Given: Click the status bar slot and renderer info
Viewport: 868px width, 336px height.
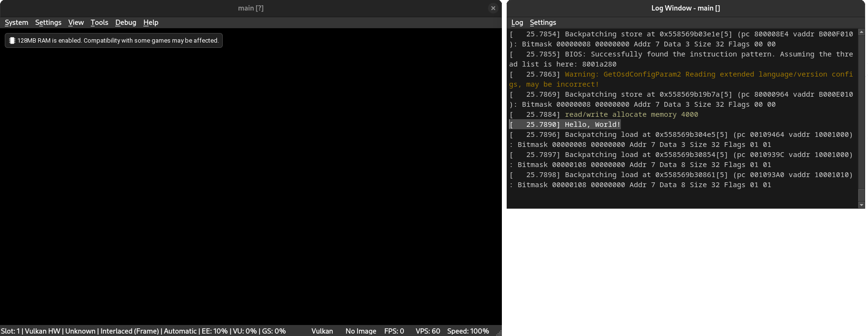Looking at the screenshot, I should click(x=143, y=331).
